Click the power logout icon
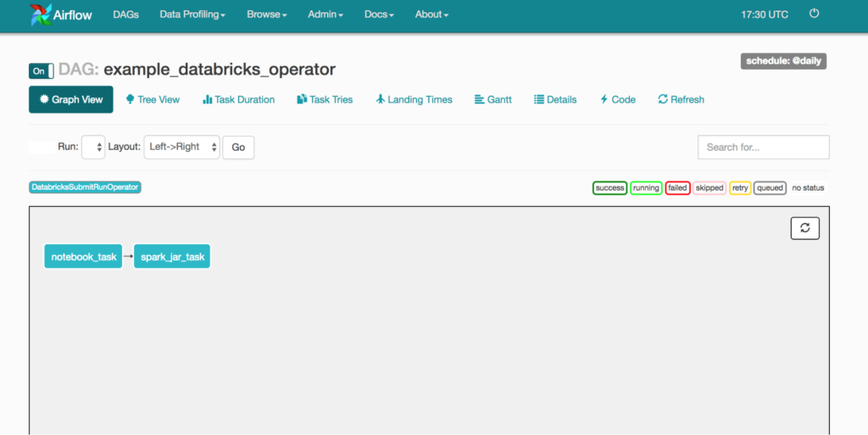 815,14
